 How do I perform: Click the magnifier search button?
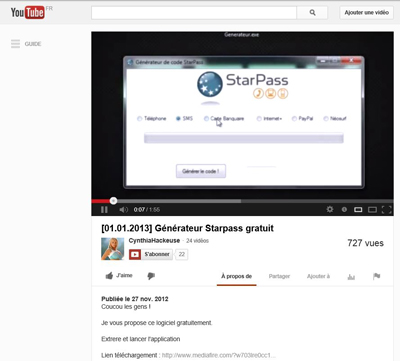(x=312, y=13)
